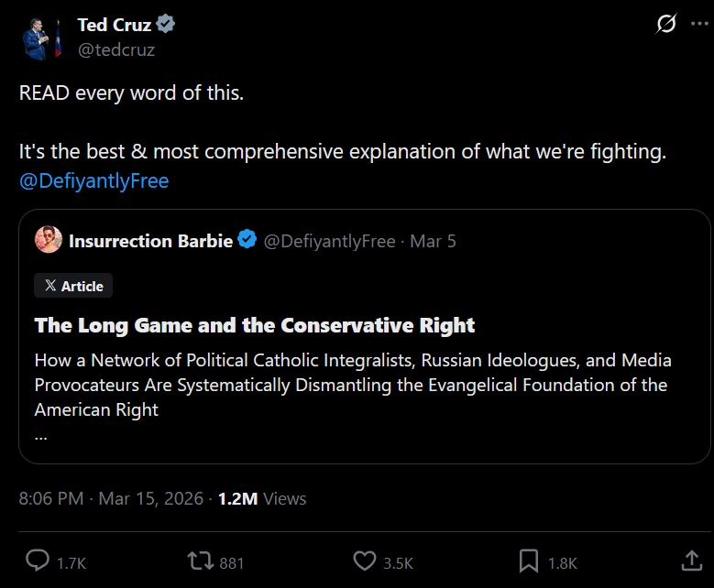This screenshot has height=588, width=714.
Task: Like the post with the heart icon
Action: tap(365, 561)
